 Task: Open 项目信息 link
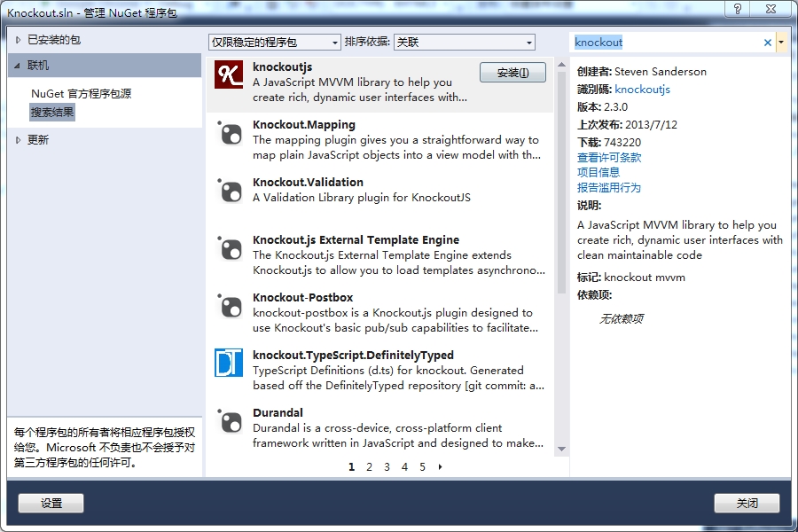point(598,172)
